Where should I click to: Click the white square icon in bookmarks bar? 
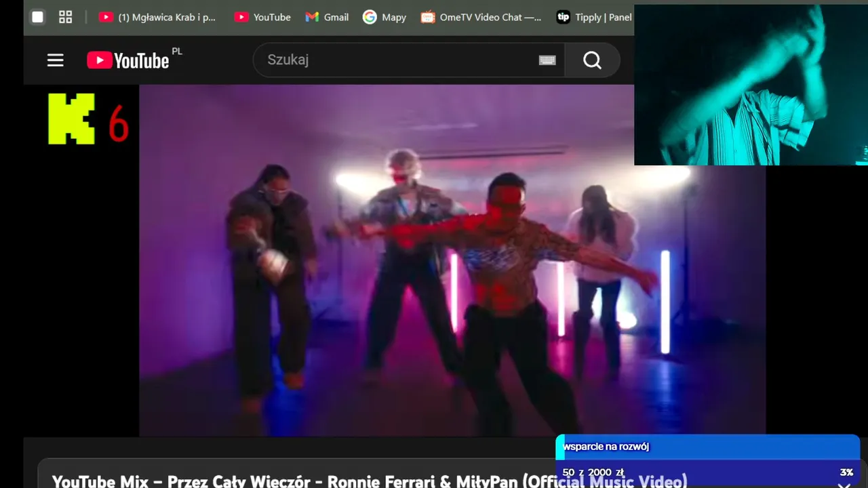38,17
